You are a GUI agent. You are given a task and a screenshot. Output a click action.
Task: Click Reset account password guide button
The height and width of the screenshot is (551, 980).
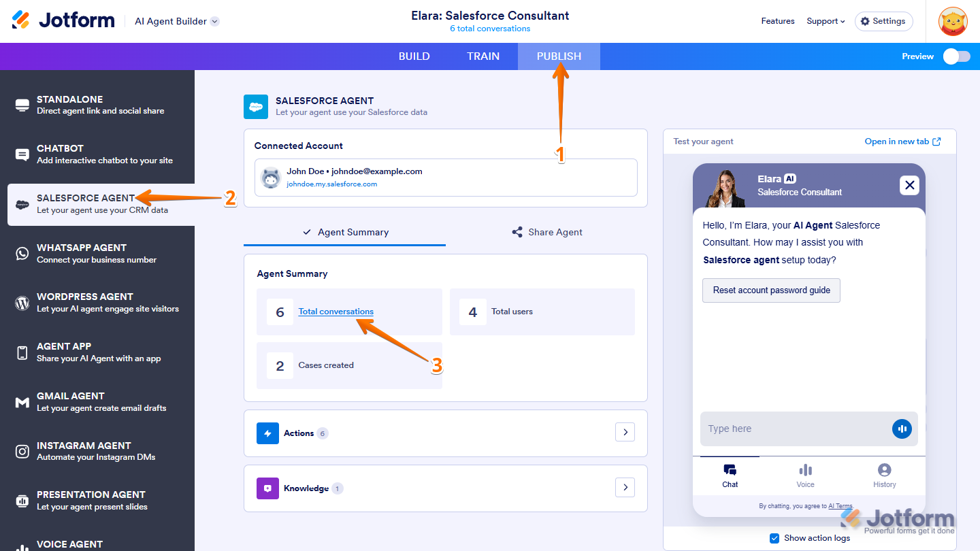tap(771, 290)
